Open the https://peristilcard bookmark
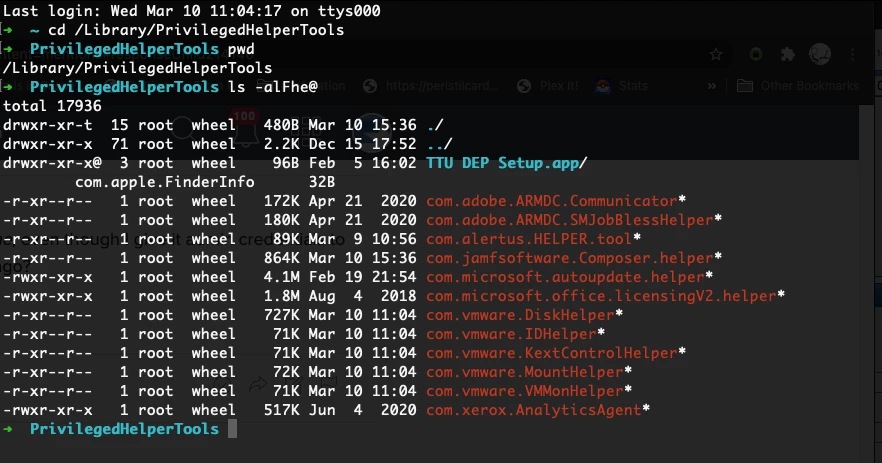This screenshot has width=882, height=463. click(431, 86)
